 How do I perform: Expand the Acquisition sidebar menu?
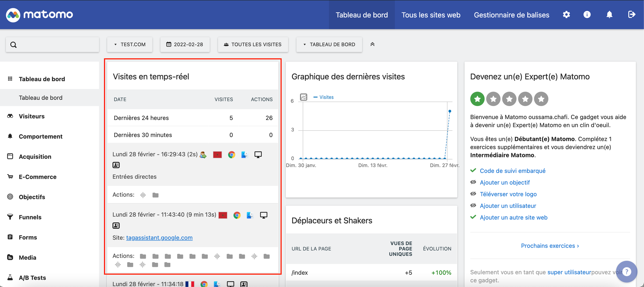(35, 156)
